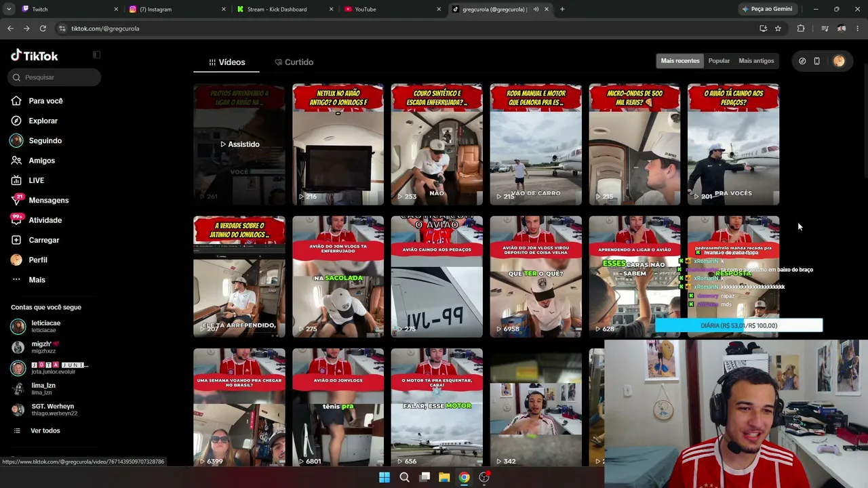This screenshot has height=488, width=868.
Task: Open the 'A verdade sobre o jatinho' video
Action: (x=239, y=277)
